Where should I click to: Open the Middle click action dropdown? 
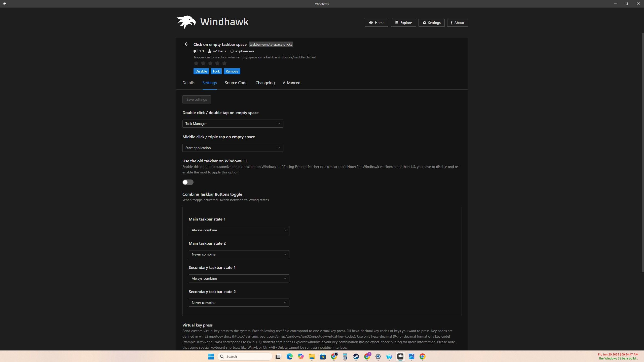point(233,148)
